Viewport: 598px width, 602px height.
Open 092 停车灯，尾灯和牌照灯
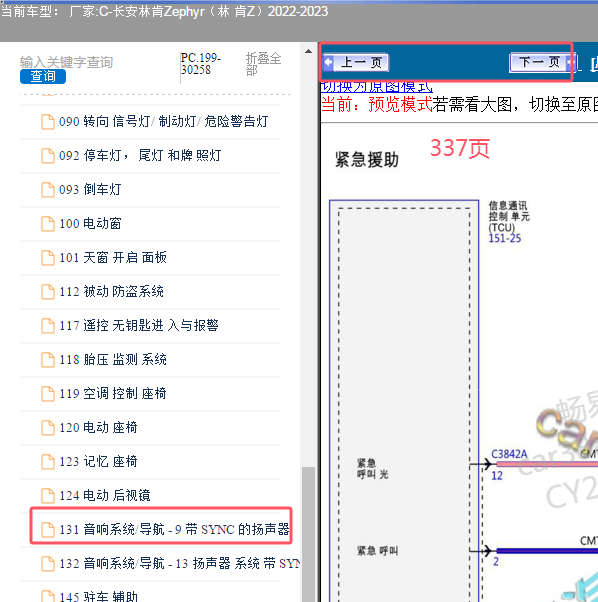coord(140,155)
